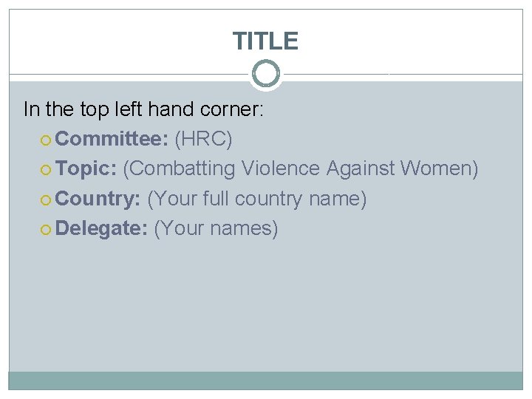
Task: Click the bold Topic: label
Action: point(86,168)
